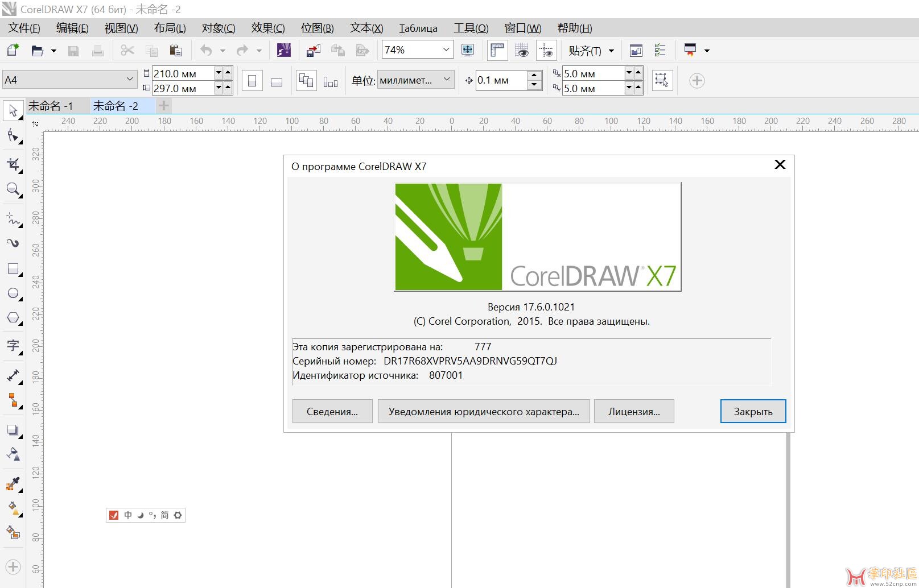Open page width 210.0 мм dropdown arrow
Viewport: 919px width, 588px height.
click(219, 73)
